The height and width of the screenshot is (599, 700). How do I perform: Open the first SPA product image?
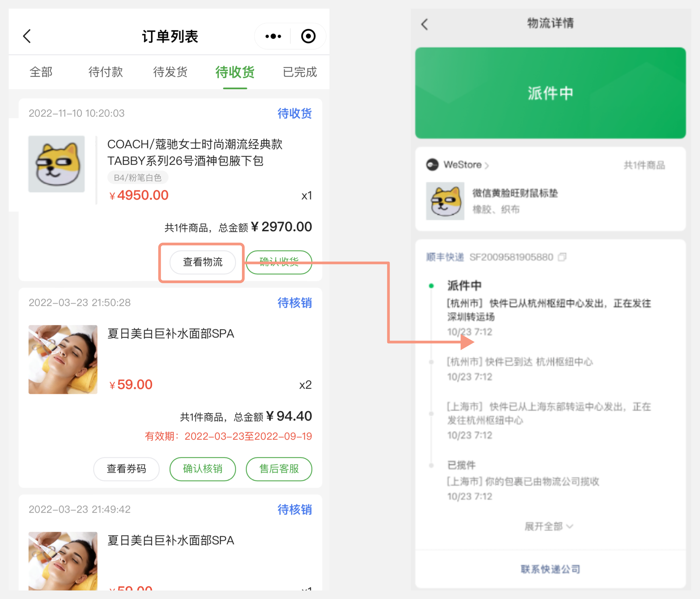pyautogui.click(x=63, y=359)
